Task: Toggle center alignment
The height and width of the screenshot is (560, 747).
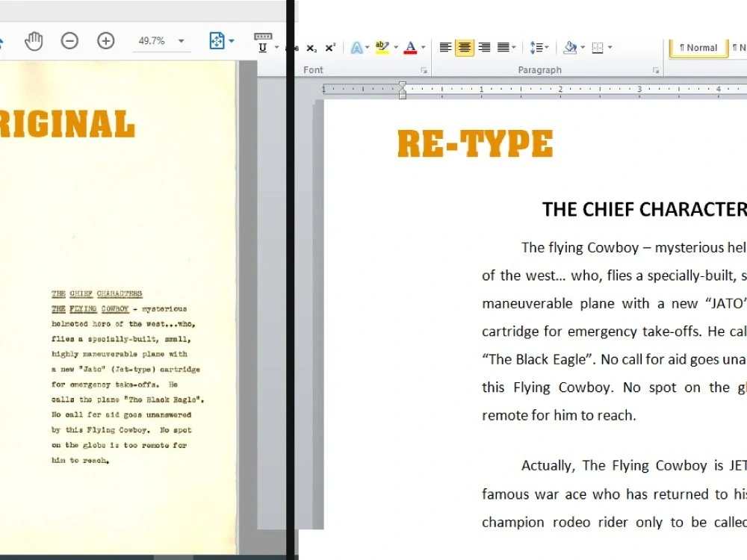Action: click(x=465, y=47)
